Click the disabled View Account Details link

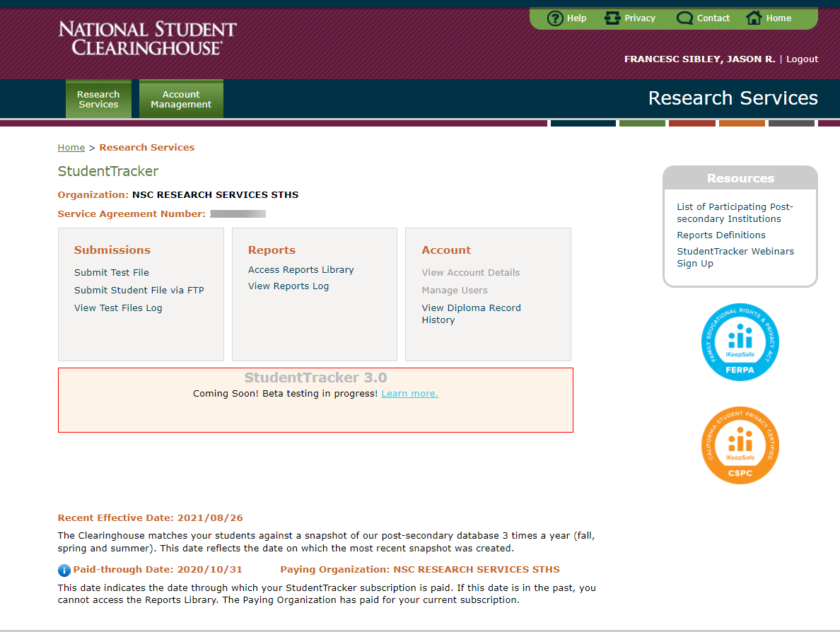(470, 273)
